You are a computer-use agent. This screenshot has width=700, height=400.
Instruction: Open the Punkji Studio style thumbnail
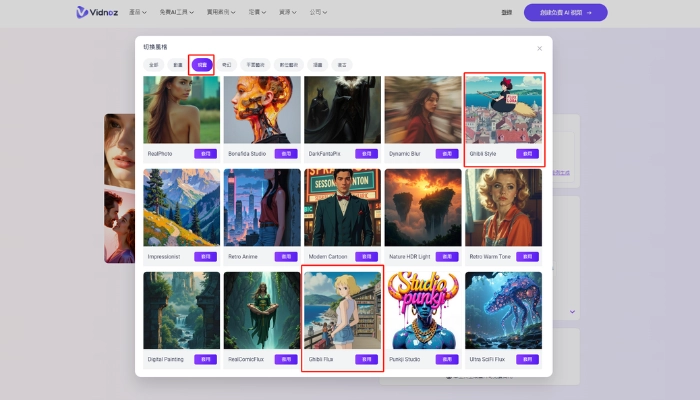(423, 310)
